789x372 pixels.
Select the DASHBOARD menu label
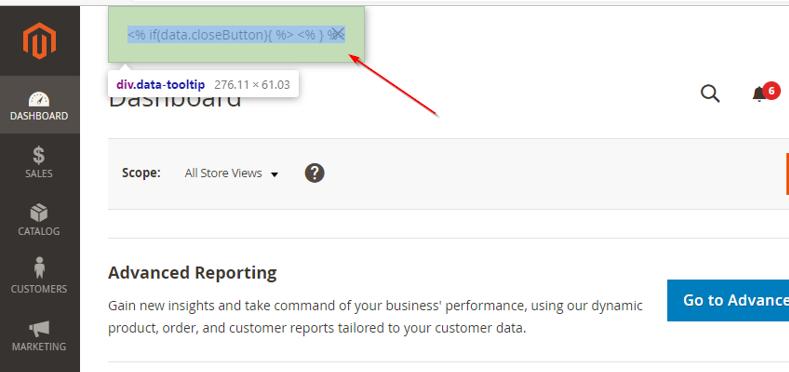click(x=39, y=116)
